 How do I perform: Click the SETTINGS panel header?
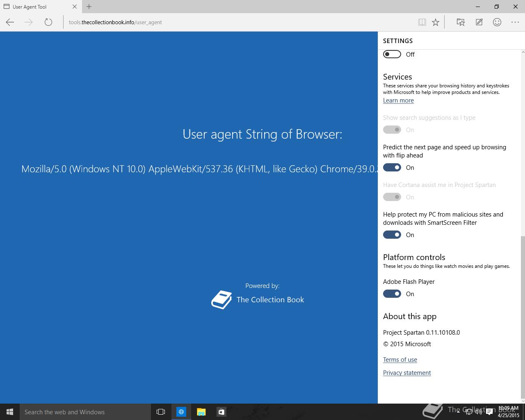[398, 41]
